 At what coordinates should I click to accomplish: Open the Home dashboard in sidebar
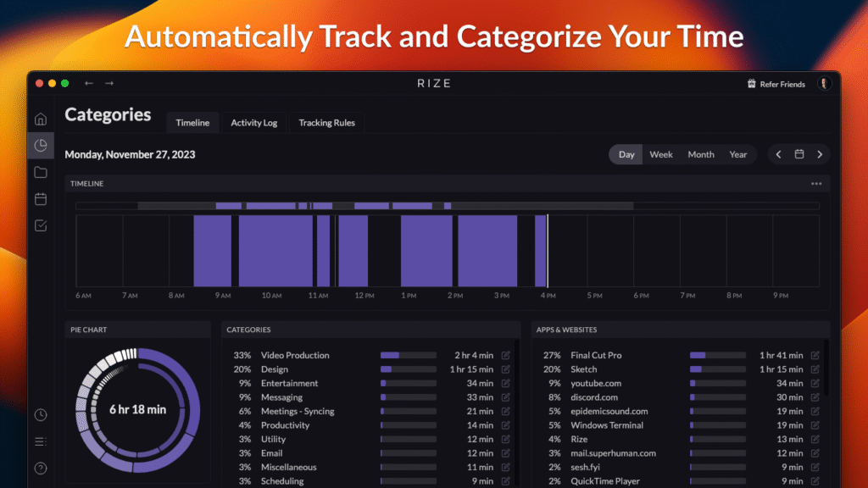[x=41, y=119]
